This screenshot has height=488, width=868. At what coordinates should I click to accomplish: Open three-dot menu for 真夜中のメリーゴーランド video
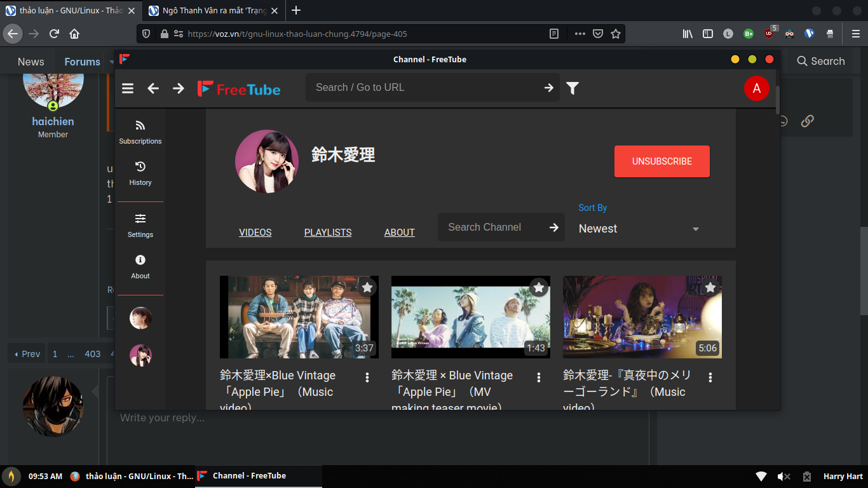coord(710,377)
